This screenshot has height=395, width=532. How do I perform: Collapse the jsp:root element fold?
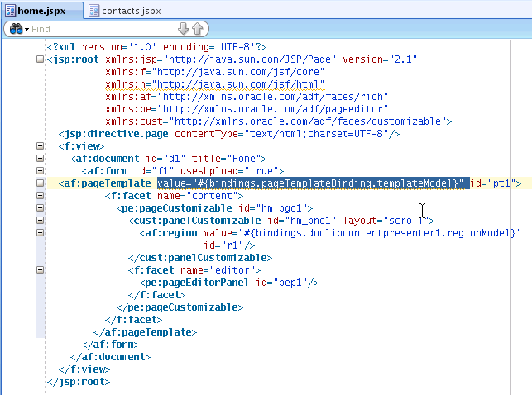(40, 59)
